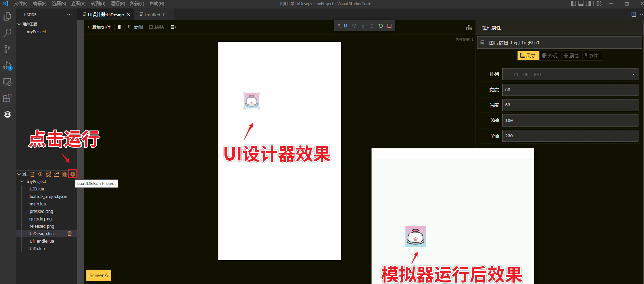The image size is (644, 284).
Task: Delete UiDesign.lua with its trash icon
Action: click(x=70, y=234)
